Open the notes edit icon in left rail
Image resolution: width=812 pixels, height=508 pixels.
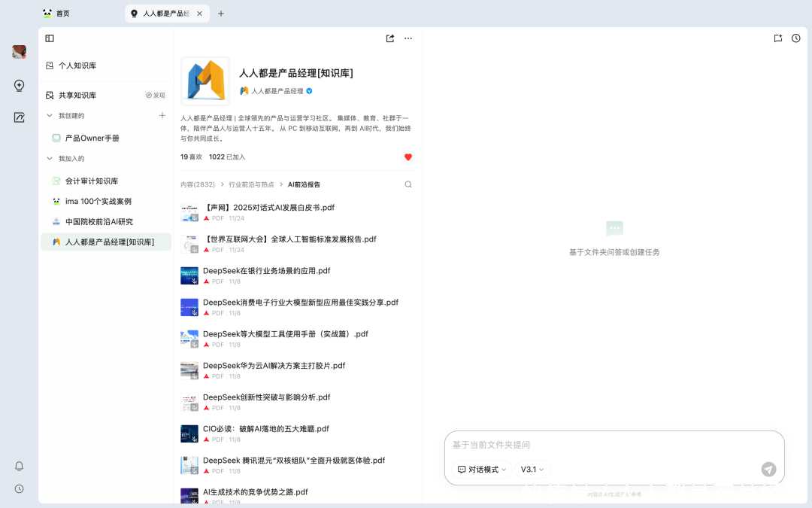click(x=20, y=117)
